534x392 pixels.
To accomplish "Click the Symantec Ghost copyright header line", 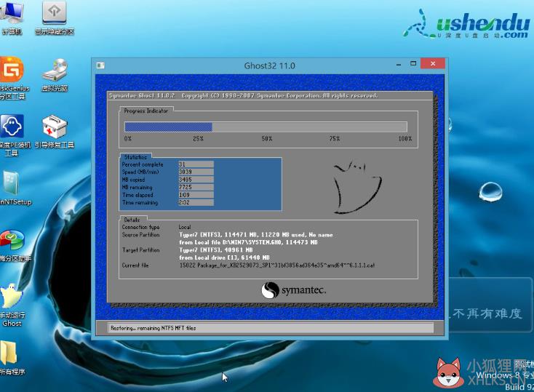I will coord(243,96).
